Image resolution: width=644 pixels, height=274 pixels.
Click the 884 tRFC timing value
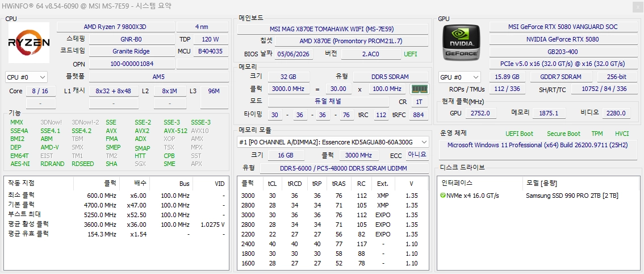click(418, 115)
